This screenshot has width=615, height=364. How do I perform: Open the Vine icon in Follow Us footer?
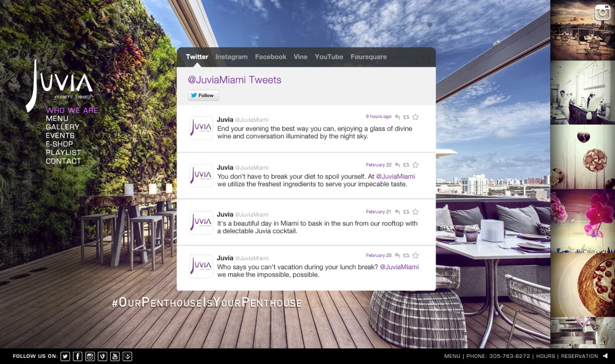click(x=102, y=356)
